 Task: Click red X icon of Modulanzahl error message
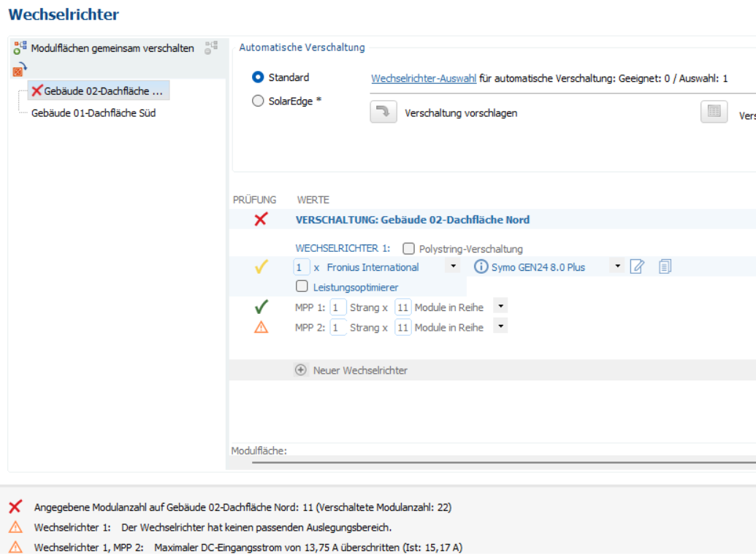click(x=15, y=507)
